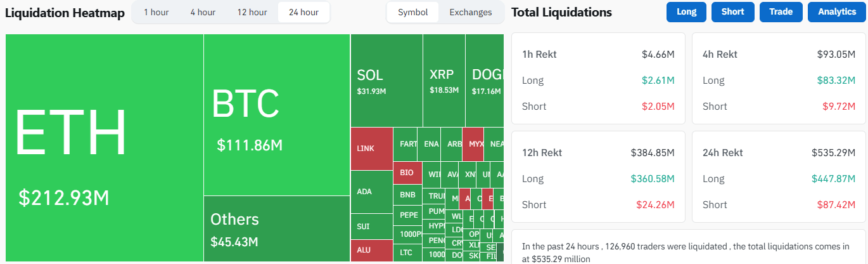The height and width of the screenshot is (264, 868).
Task: Click the 24h Rekt summary card
Action: (x=779, y=177)
